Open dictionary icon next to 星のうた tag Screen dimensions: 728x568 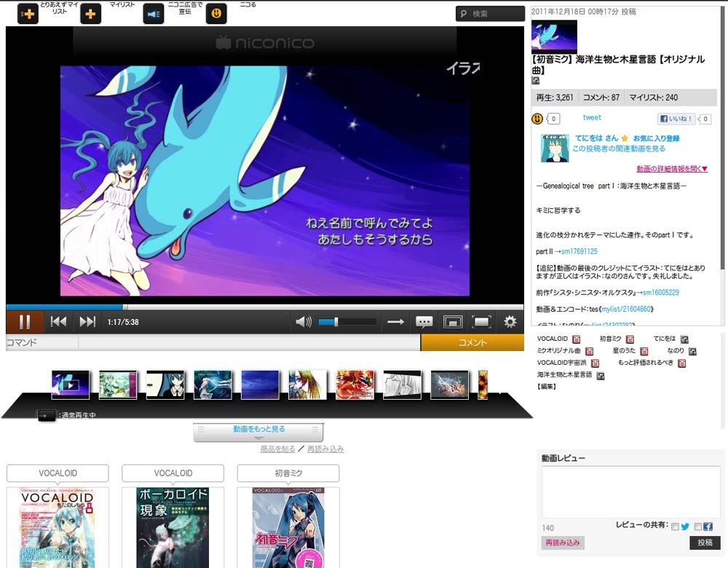coord(644,351)
